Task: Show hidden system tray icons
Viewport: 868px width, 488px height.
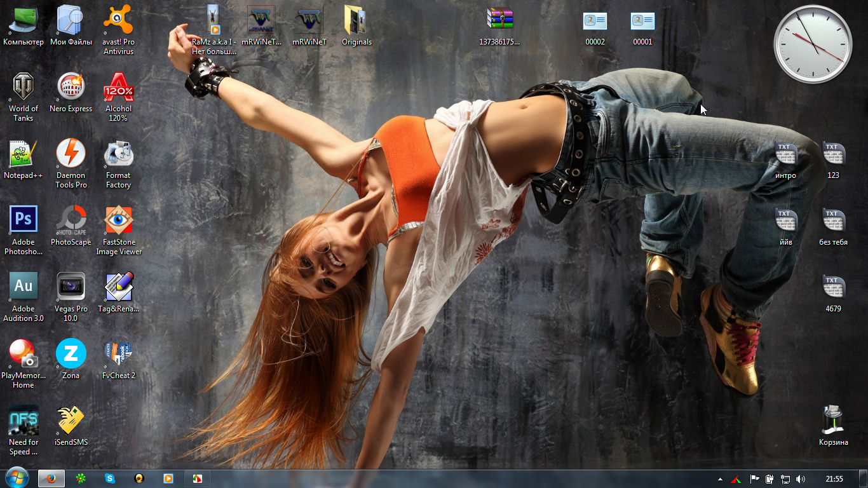Action: tap(720, 479)
